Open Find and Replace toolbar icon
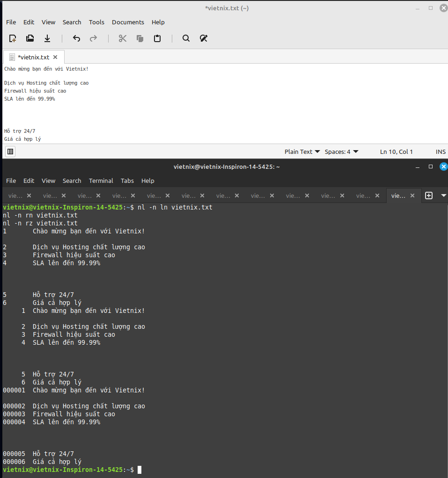Viewport: 448px width, 478px height. tap(204, 38)
